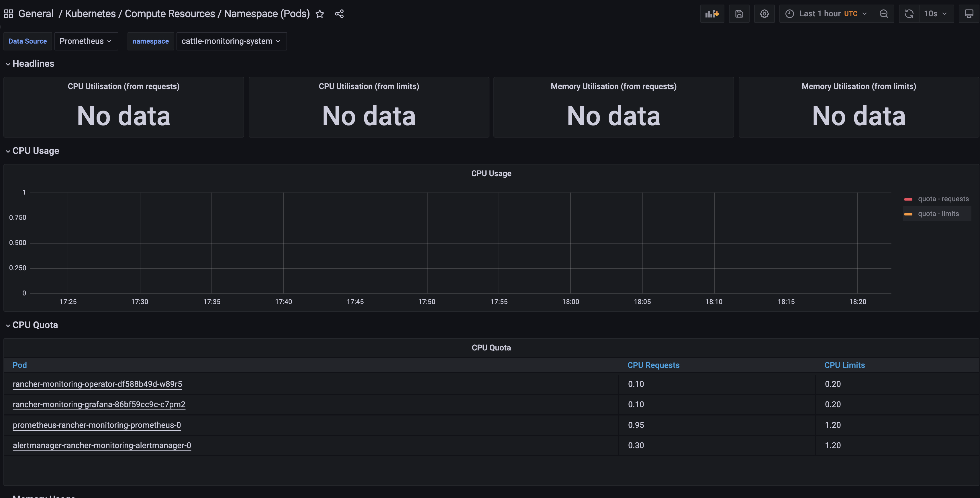This screenshot has height=498, width=980.
Task: Collapse the Headlines section
Action: tap(30, 64)
